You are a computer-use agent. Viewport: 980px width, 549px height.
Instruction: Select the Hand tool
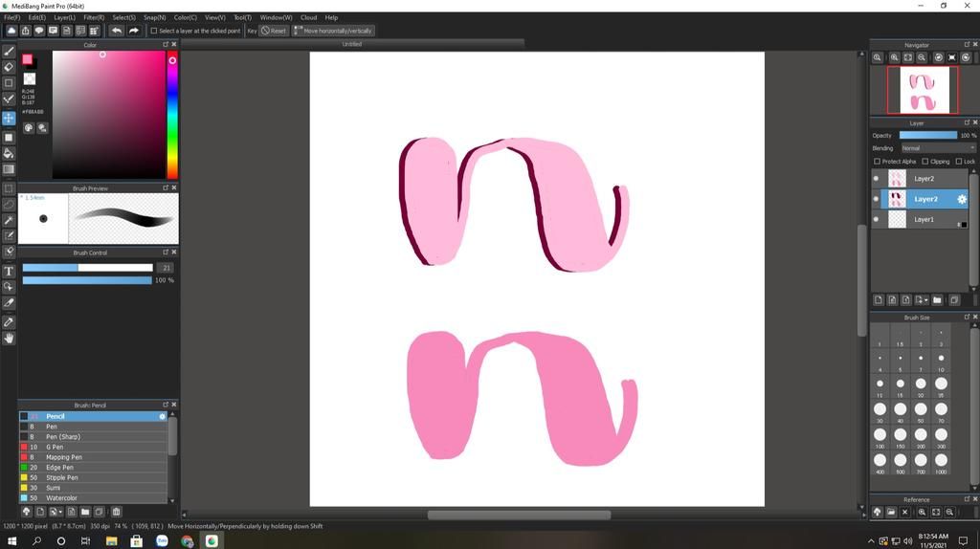tap(9, 338)
